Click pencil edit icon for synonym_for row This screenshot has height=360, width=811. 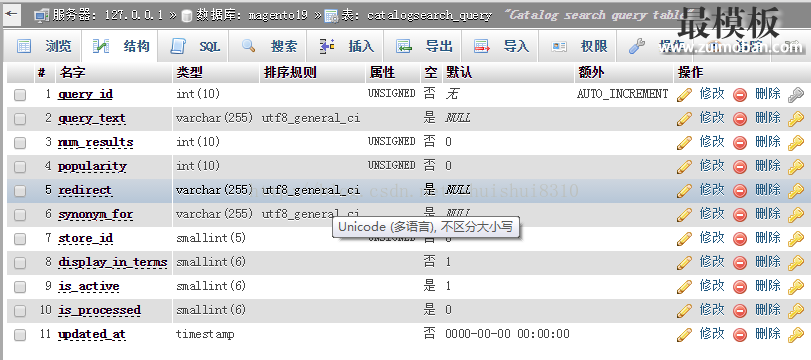pos(684,215)
